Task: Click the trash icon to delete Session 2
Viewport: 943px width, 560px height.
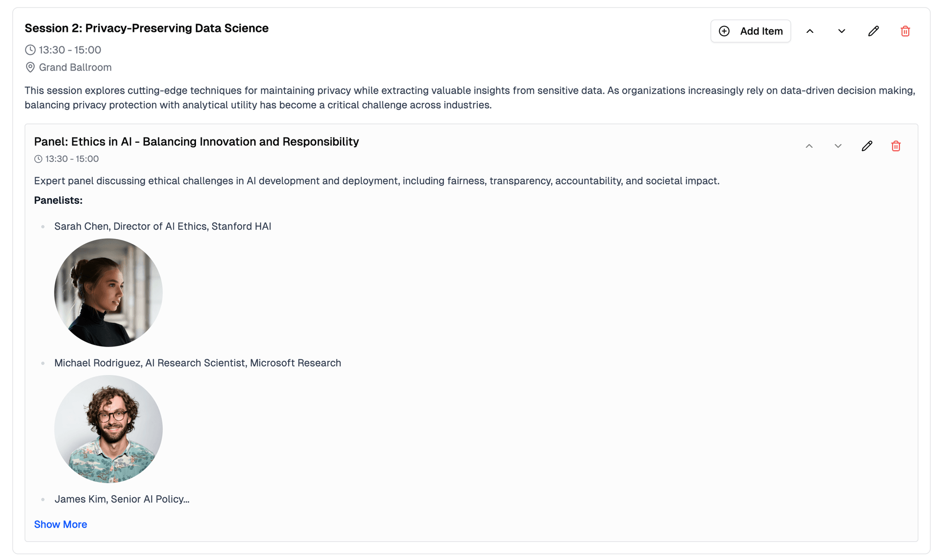Action: [906, 30]
